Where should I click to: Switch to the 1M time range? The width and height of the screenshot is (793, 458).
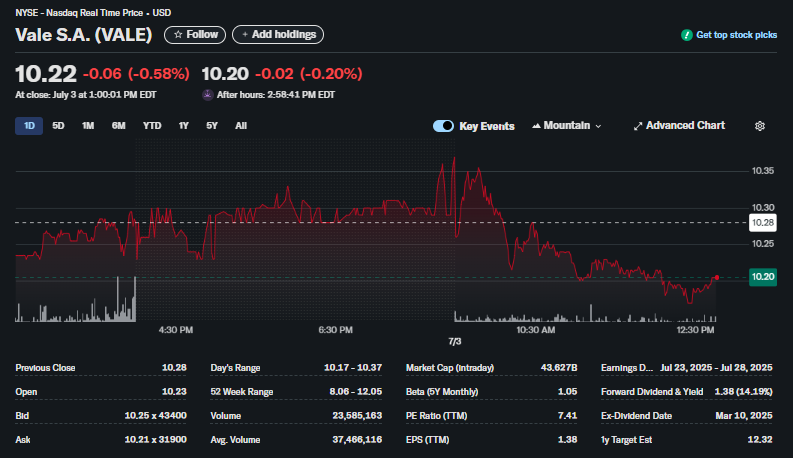pos(88,126)
